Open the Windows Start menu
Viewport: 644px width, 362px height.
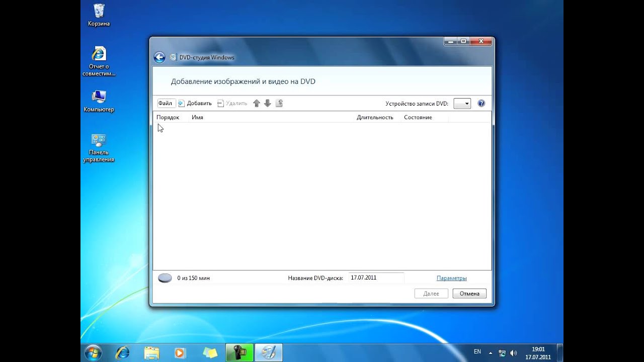point(94,352)
